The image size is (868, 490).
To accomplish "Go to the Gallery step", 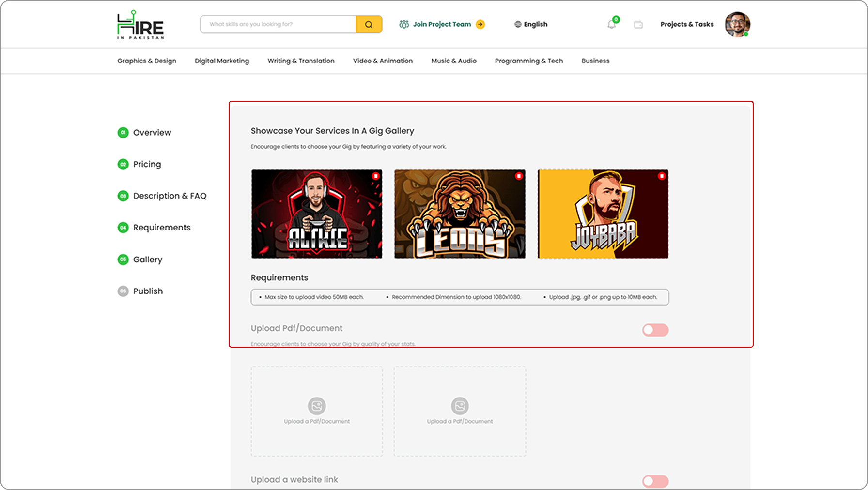I will [140, 260].
